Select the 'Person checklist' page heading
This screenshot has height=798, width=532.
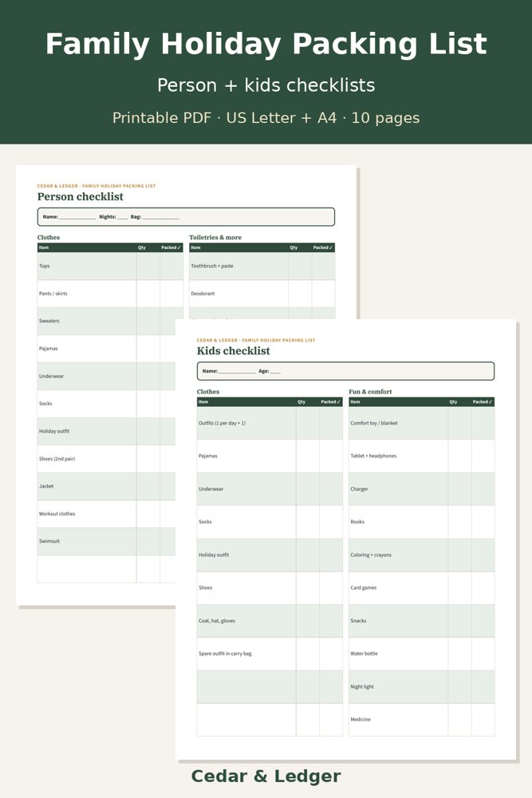click(81, 197)
